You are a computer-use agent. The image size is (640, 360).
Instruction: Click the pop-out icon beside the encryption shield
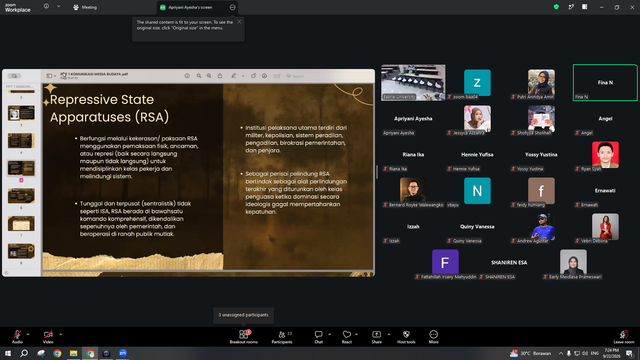571,7
